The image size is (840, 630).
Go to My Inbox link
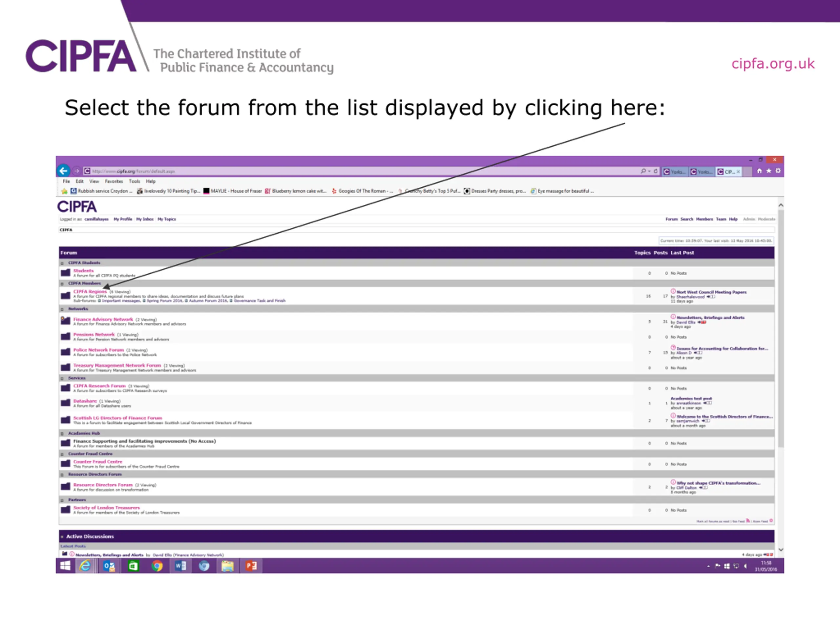145,219
